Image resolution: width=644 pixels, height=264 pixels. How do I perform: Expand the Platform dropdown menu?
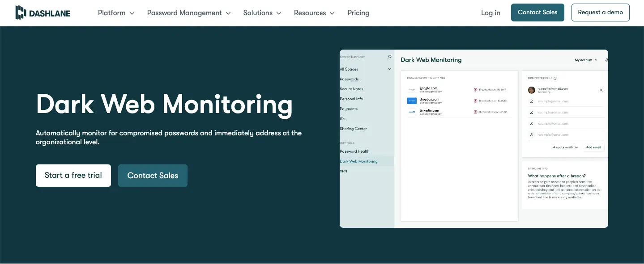[116, 13]
